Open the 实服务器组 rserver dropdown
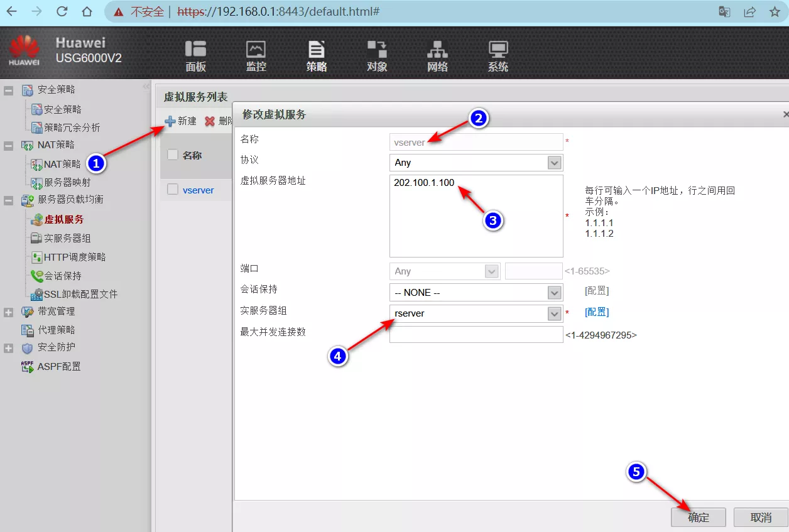The image size is (789, 532). [x=554, y=313]
